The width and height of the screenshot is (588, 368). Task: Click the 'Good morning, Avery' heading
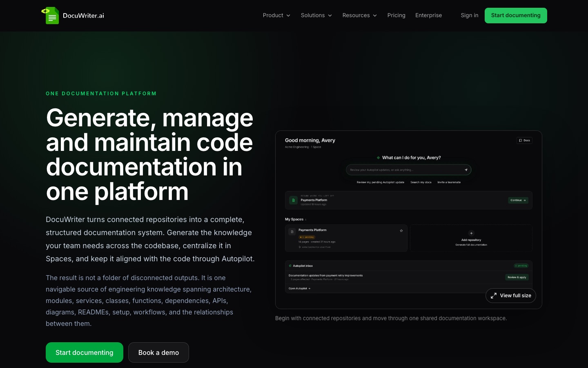tap(310, 140)
